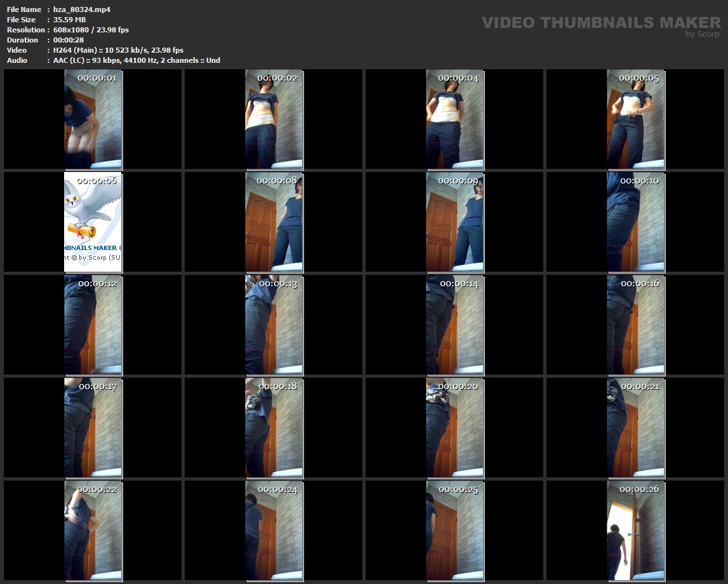This screenshot has height=584, width=728.
Task: Open the thumbnail at 00:00:13
Action: coord(274,325)
